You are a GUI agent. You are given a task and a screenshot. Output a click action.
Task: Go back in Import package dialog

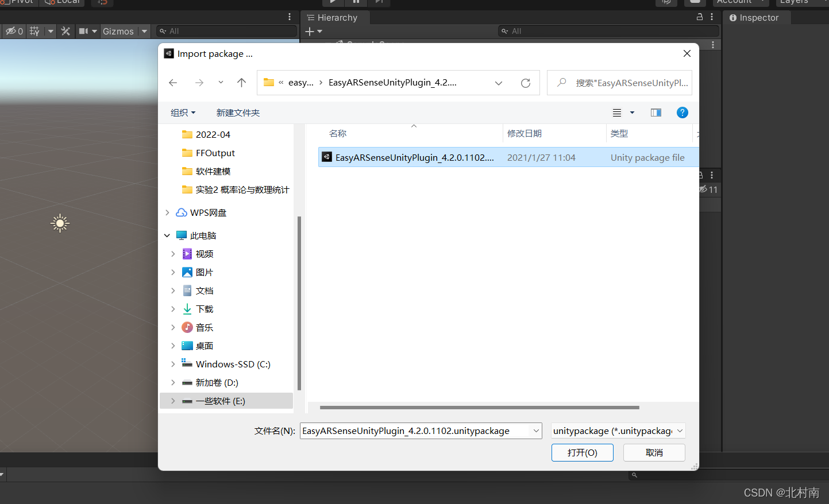(173, 83)
